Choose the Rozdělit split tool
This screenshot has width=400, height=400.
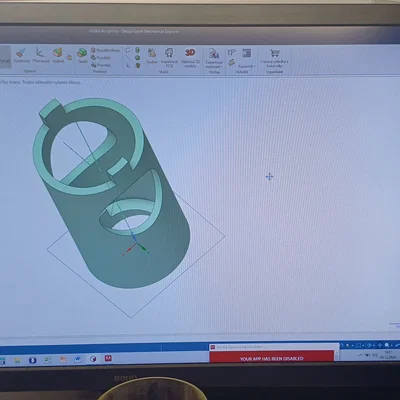pos(101,57)
